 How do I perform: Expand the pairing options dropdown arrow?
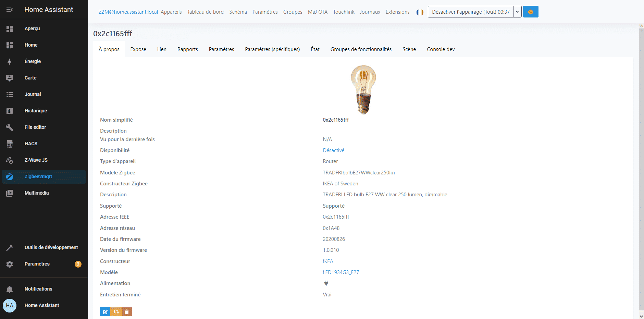pyautogui.click(x=517, y=12)
